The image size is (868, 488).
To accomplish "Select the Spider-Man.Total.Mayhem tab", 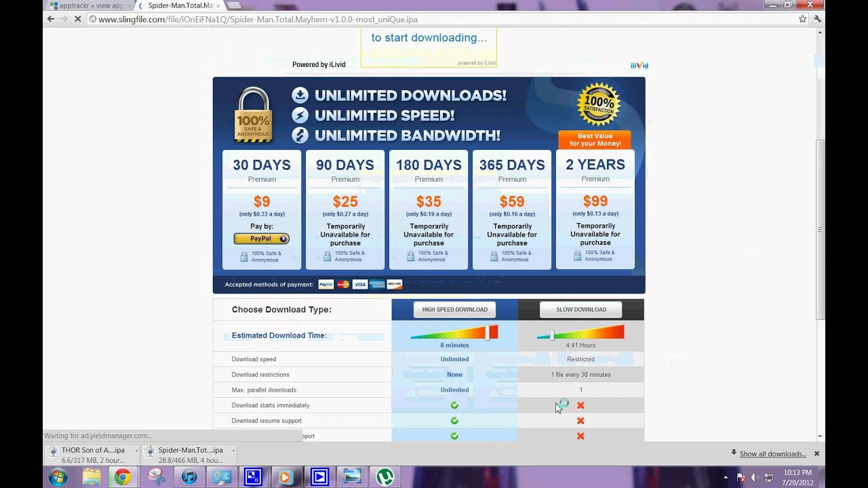I will [x=179, y=5].
